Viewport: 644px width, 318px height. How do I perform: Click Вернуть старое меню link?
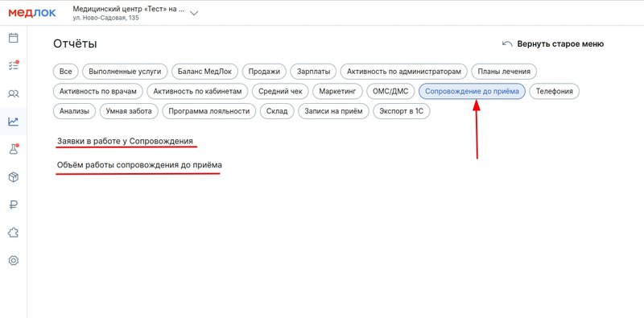click(x=560, y=44)
